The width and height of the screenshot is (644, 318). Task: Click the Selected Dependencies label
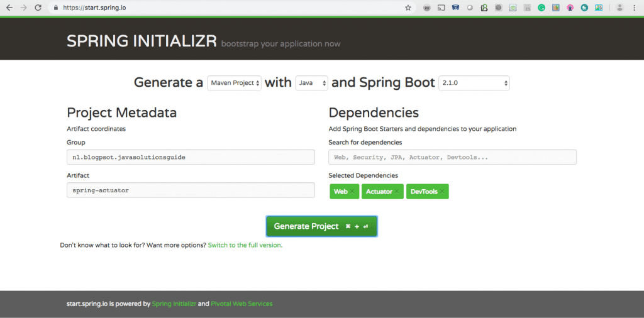pyautogui.click(x=364, y=175)
